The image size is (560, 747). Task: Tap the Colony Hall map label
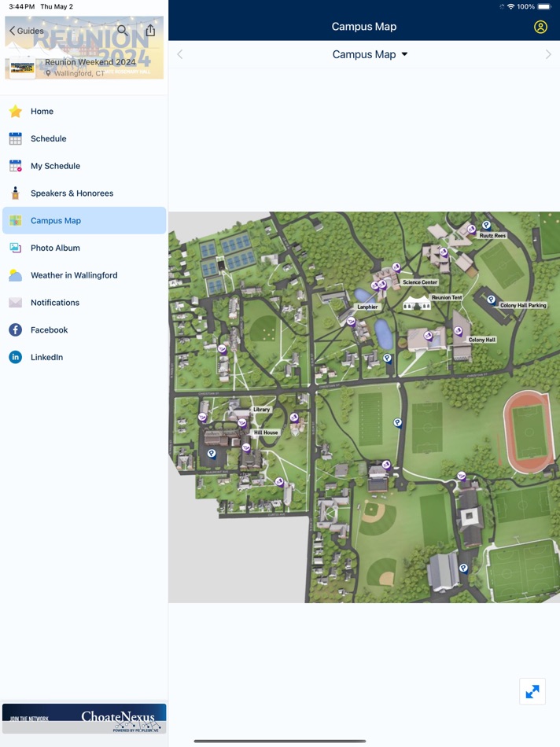tap(482, 340)
